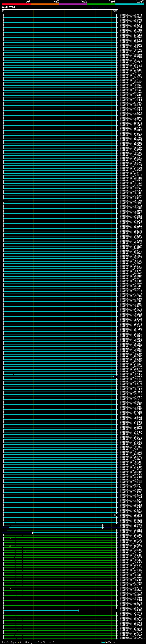Click the UniRef100_Q9XF56 label
The width and height of the screenshot is (146, 644).
point(131,525)
